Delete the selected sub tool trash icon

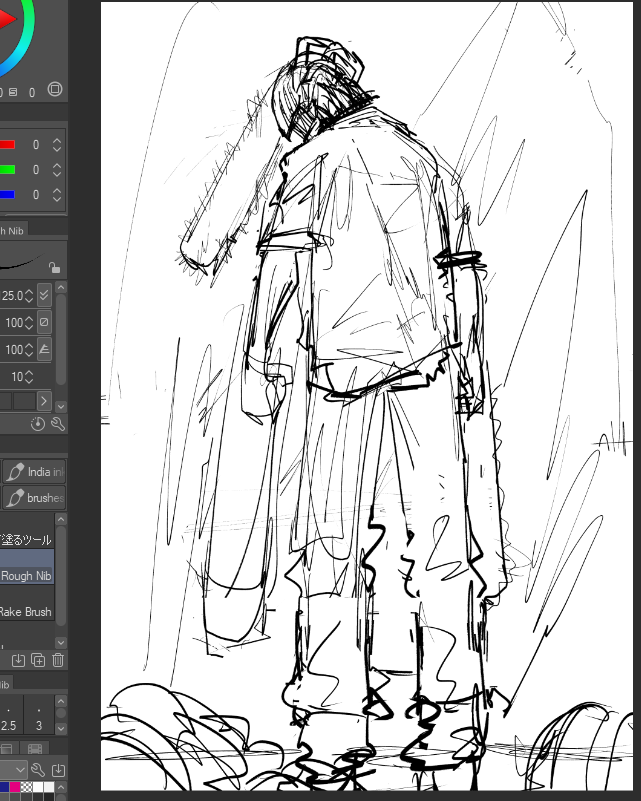(58, 661)
